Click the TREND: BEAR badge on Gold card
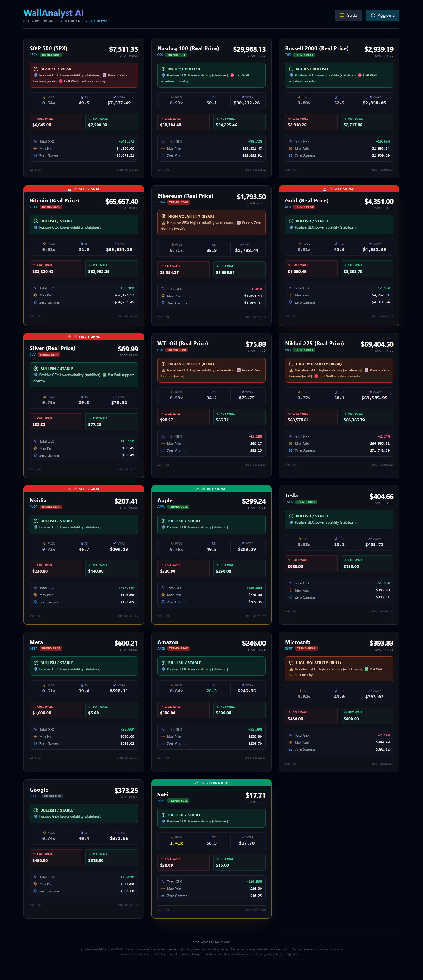This screenshot has height=980, width=423. (x=304, y=207)
